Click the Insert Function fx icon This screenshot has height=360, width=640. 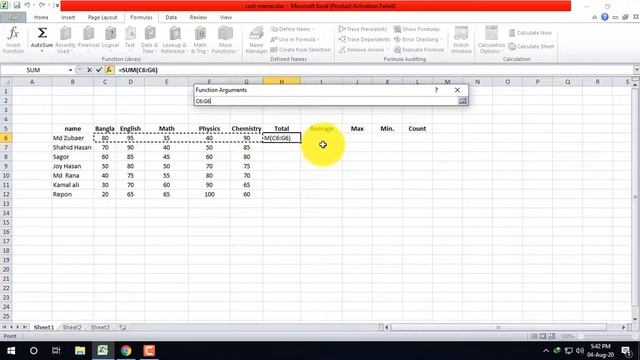click(13, 40)
